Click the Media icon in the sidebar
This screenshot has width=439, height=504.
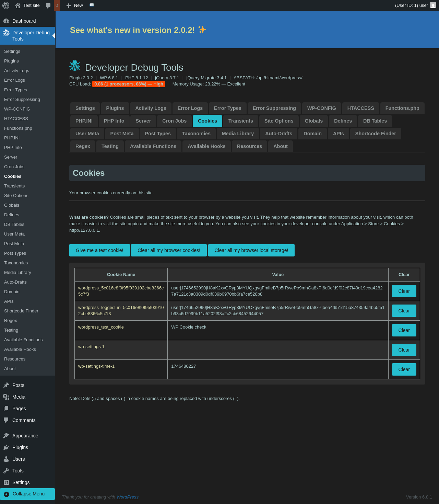click(6, 397)
